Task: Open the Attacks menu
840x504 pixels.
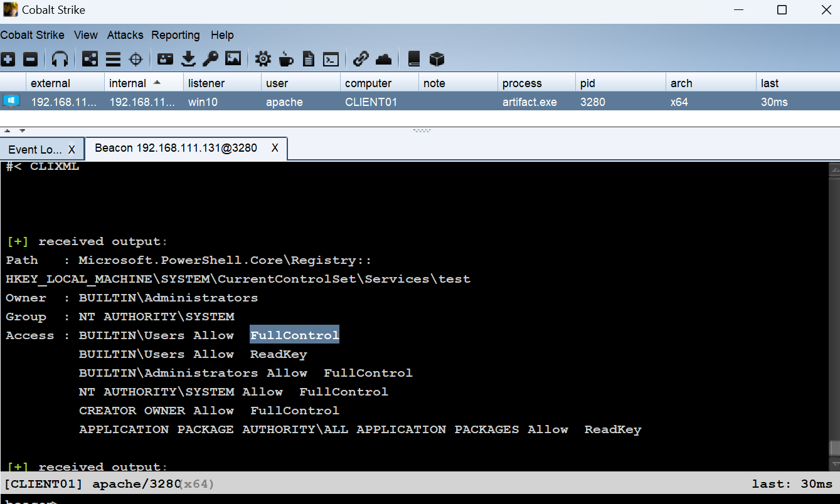Action: click(125, 35)
